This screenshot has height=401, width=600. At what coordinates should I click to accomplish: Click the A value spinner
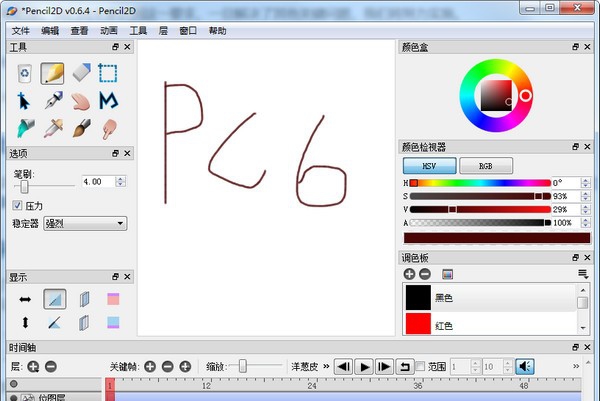coord(585,223)
